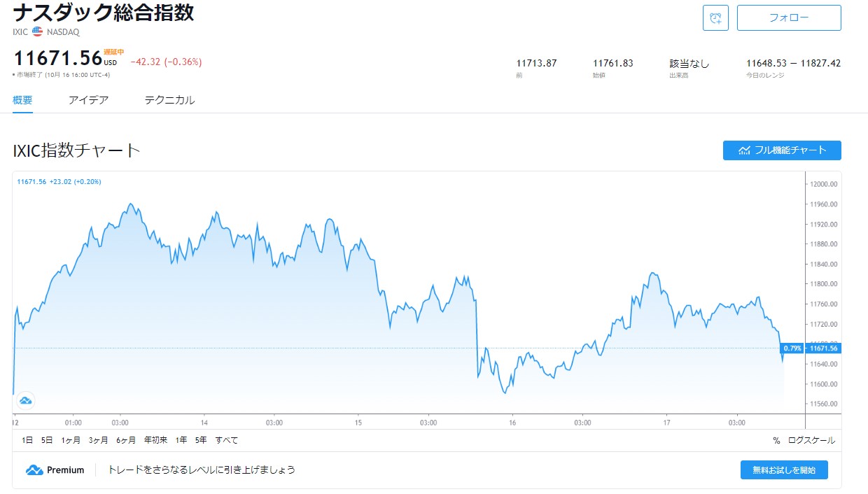Image resolution: width=868 pixels, height=494 pixels.
Task: Select the 5日 time range
Action: click(47, 440)
